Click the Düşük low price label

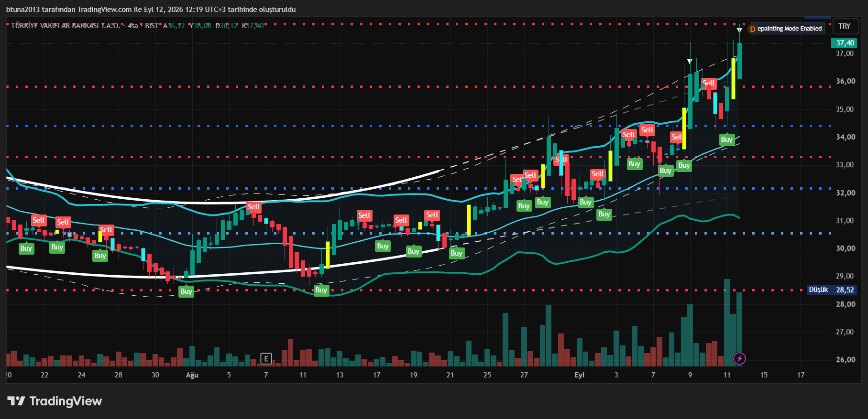tap(818, 290)
